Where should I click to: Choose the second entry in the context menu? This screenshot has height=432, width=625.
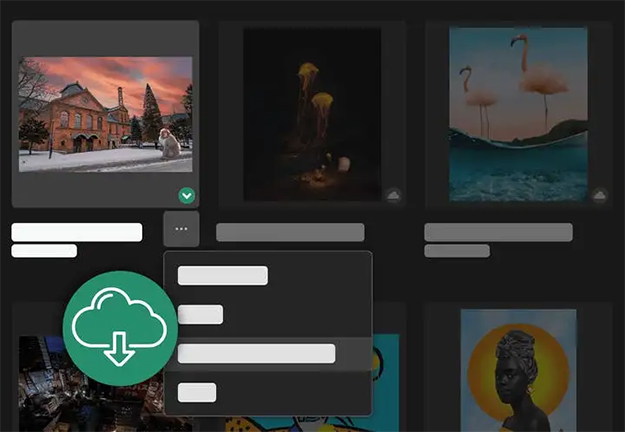(200, 315)
